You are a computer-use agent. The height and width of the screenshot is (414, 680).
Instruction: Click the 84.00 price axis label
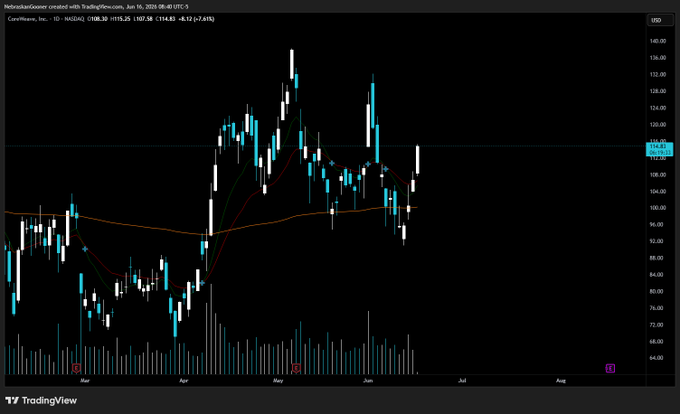pyautogui.click(x=656, y=274)
